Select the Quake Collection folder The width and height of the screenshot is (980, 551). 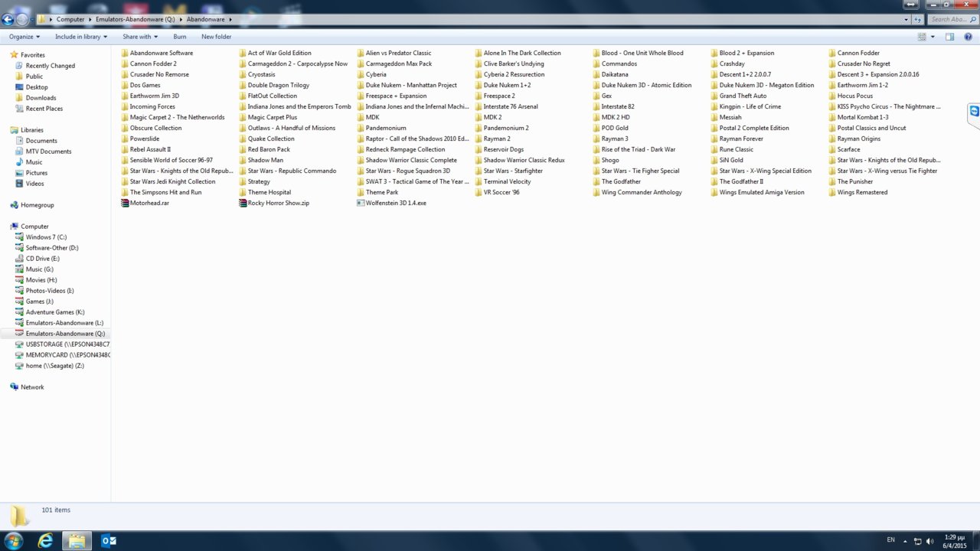[271, 139]
